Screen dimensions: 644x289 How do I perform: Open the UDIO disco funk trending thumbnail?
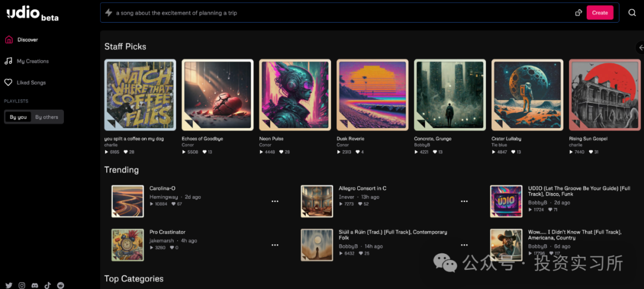[x=506, y=201]
